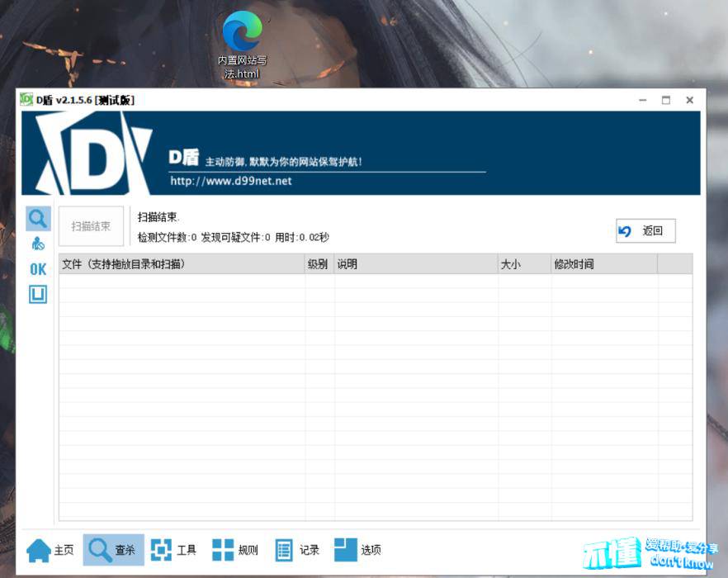Open the 内置网站写法.html desktop file
Screen dimensions: 728x578
point(242,46)
